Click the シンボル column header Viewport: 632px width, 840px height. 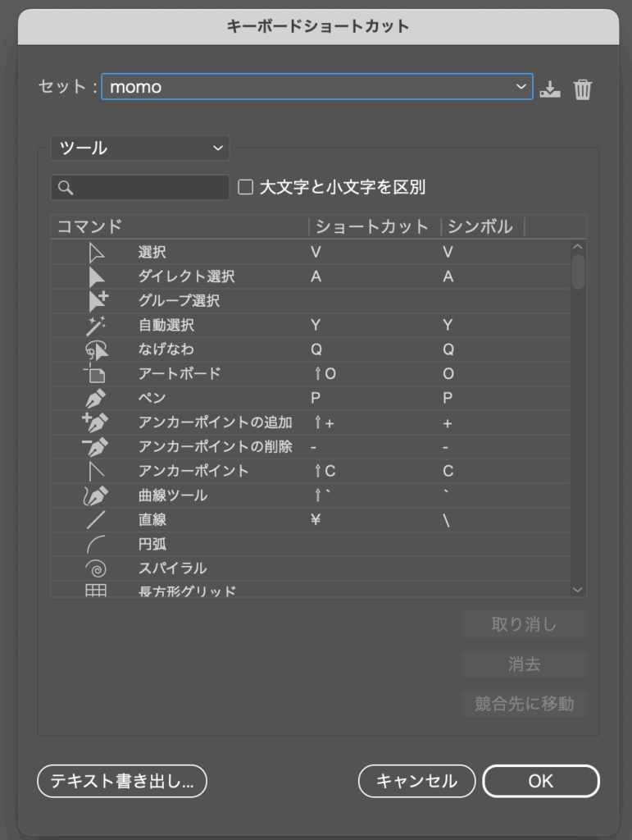(x=480, y=226)
